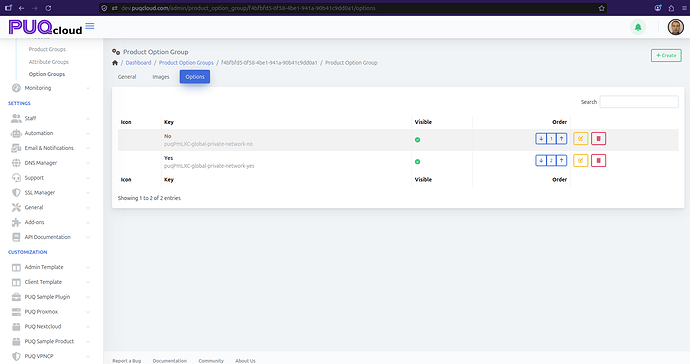Open PUQ VPNCP menu
Screen dimensions: 690x364
pos(39,357)
